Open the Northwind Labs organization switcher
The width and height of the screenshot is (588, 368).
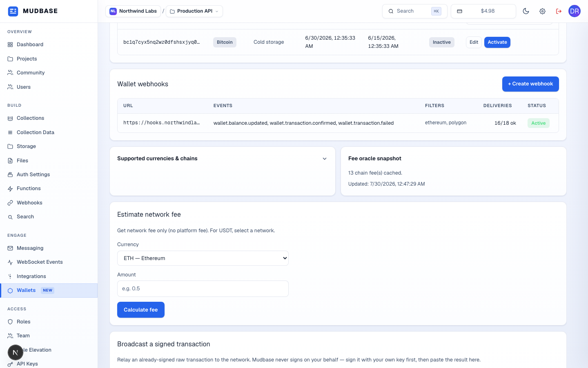133,11
